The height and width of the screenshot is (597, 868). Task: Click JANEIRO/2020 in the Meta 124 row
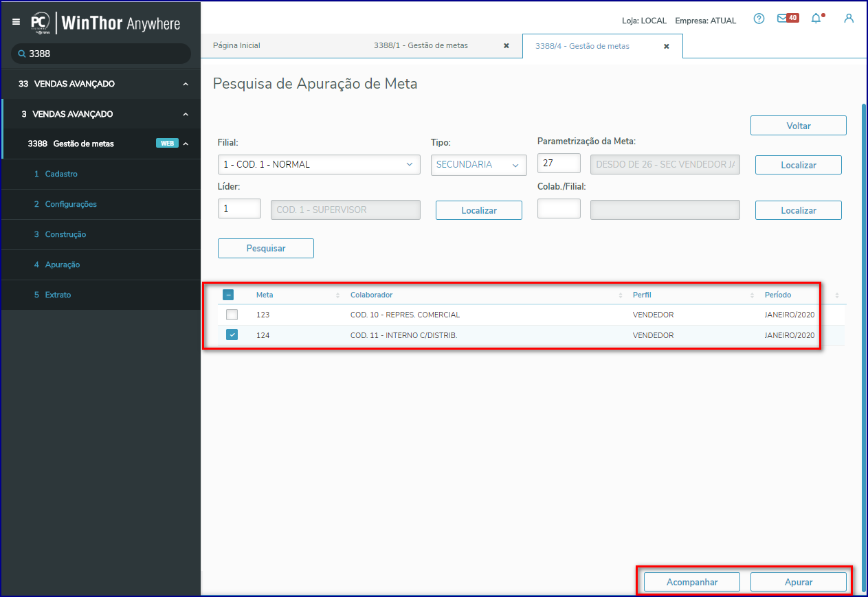[790, 335]
